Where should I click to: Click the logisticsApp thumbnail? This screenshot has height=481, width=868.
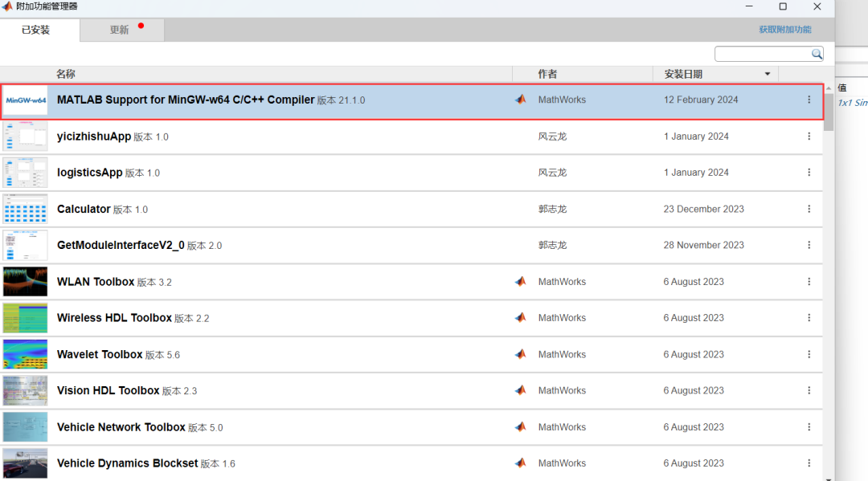click(26, 173)
